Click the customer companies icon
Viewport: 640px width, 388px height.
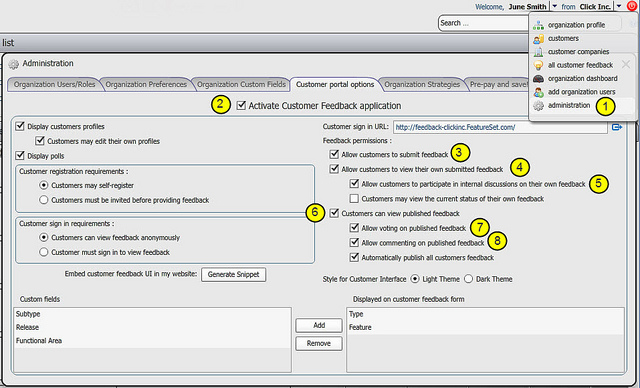point(538,52)
